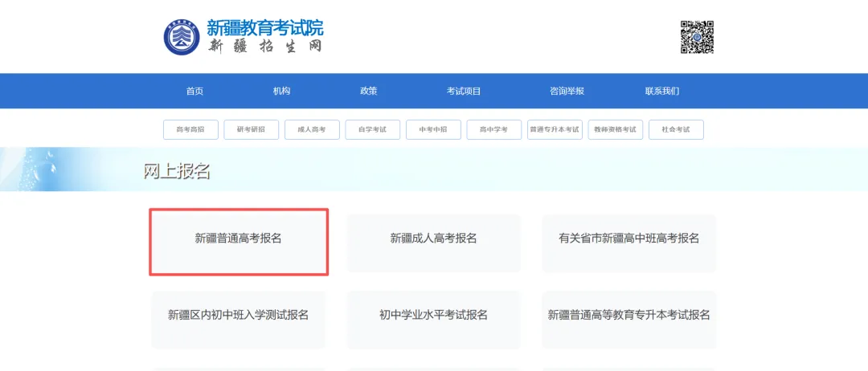Select the 成人高考 category button
The height and width of the screenshot is (371, 868).
coord(312,129)
